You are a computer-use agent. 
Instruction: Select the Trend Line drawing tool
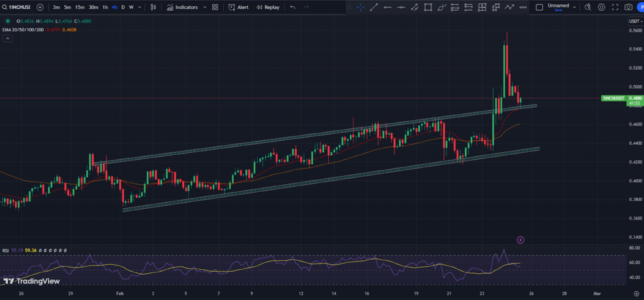(374, 7)
